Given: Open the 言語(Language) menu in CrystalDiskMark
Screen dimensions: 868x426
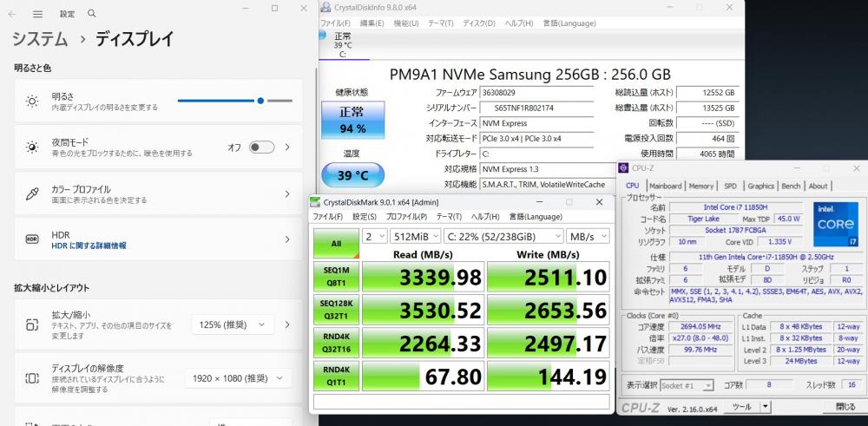Looking at the screenshot, I should click(536, 216).
